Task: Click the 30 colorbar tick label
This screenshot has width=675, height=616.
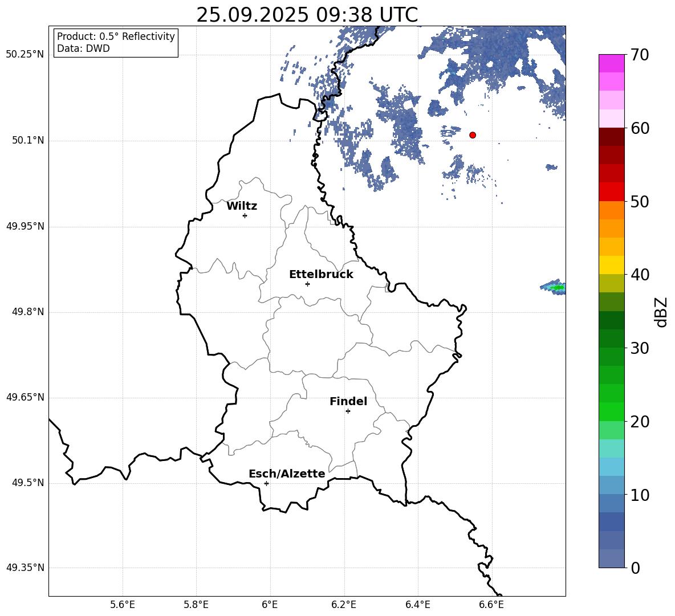Action: click(x=640, y=348)
